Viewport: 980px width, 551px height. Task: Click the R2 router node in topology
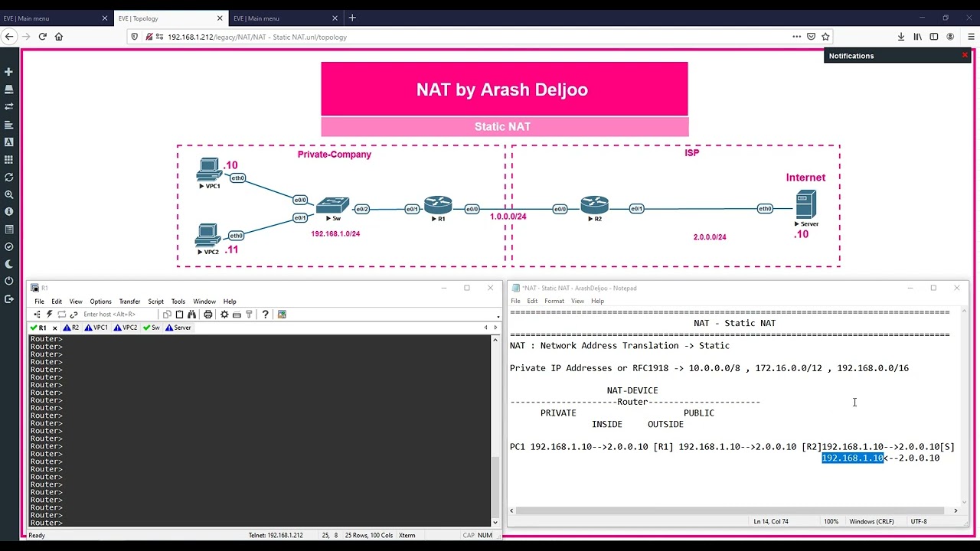pyautogui.click(x=594, y=205)
